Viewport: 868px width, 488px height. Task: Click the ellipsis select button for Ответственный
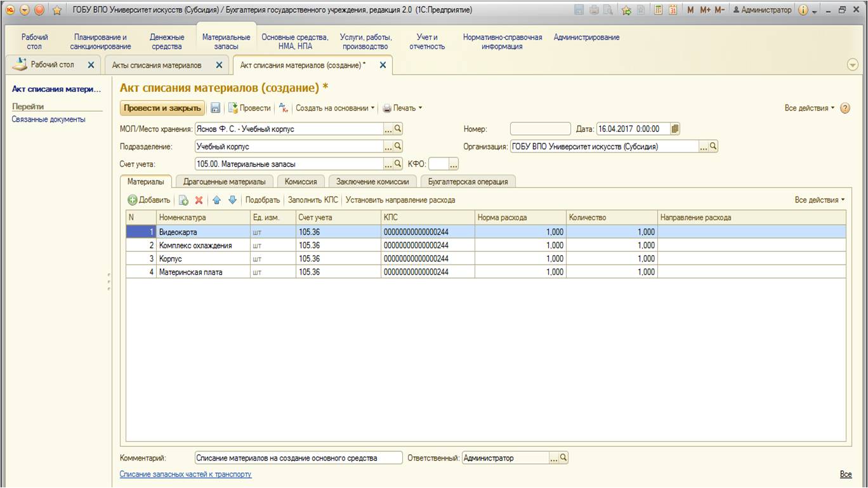(553, 458)
